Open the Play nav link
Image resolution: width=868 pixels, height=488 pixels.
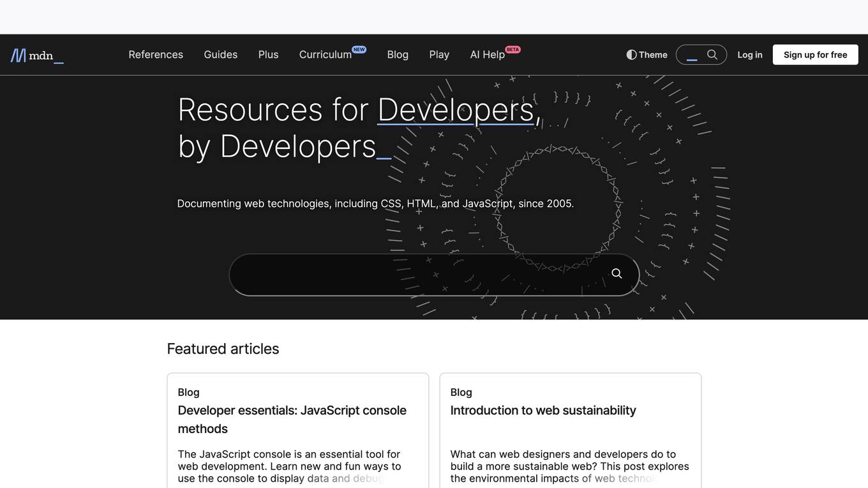pos(439,55)
